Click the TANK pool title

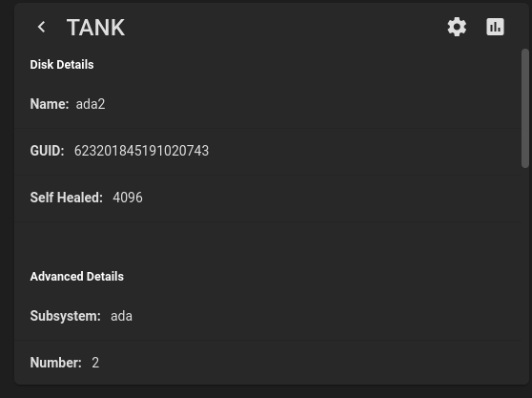tap(95, 27)
